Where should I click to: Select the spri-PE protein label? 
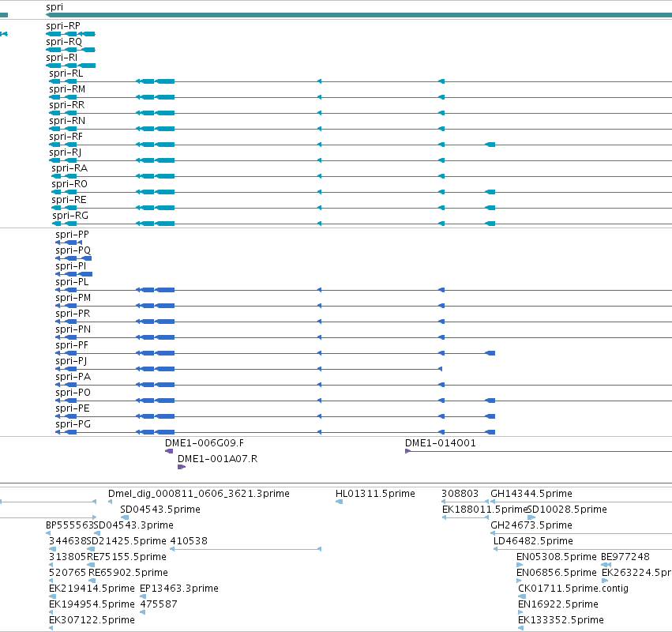pos(73,408)
